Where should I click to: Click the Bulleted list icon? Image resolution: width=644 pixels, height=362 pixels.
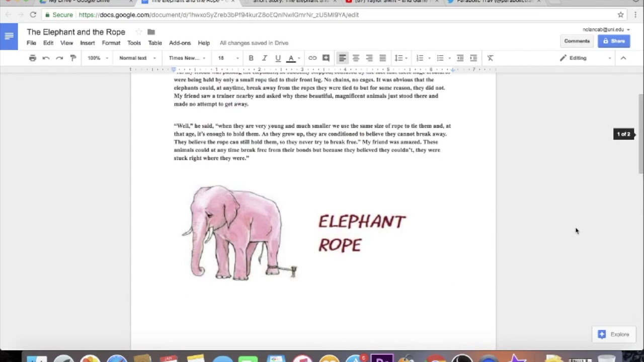(440, 58)
